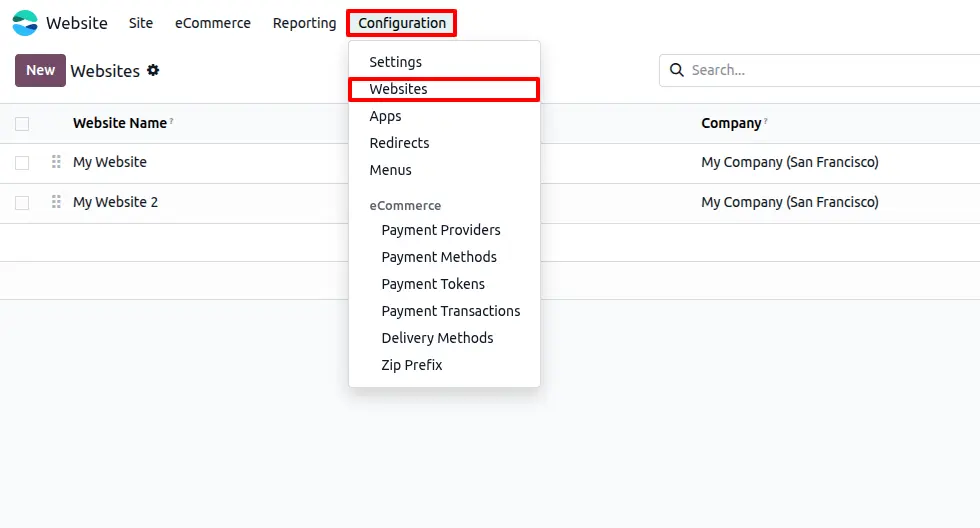Open the My Website record
980x528 pixels.
click(110, 162)
